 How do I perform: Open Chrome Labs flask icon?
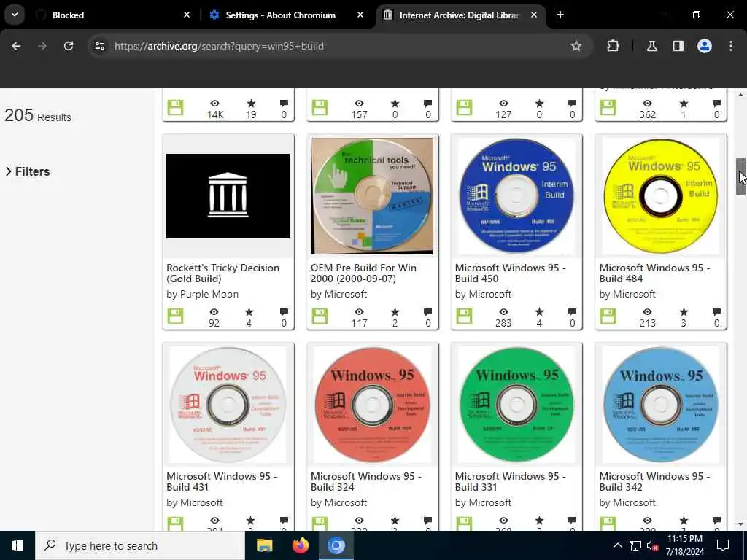pos(651,46)
